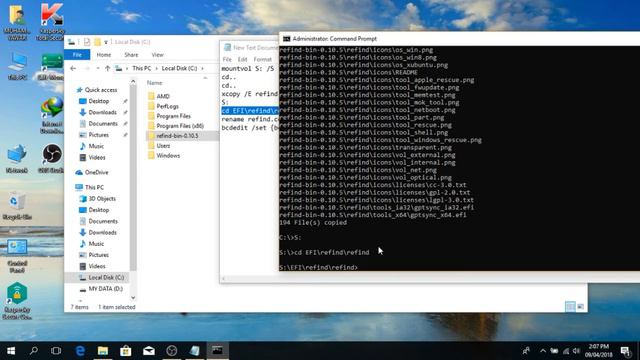The width and height of the screenshot is (640, 360).
Task: Open Kaspersky Total Security desktop icon
Action: pos(51,21)
